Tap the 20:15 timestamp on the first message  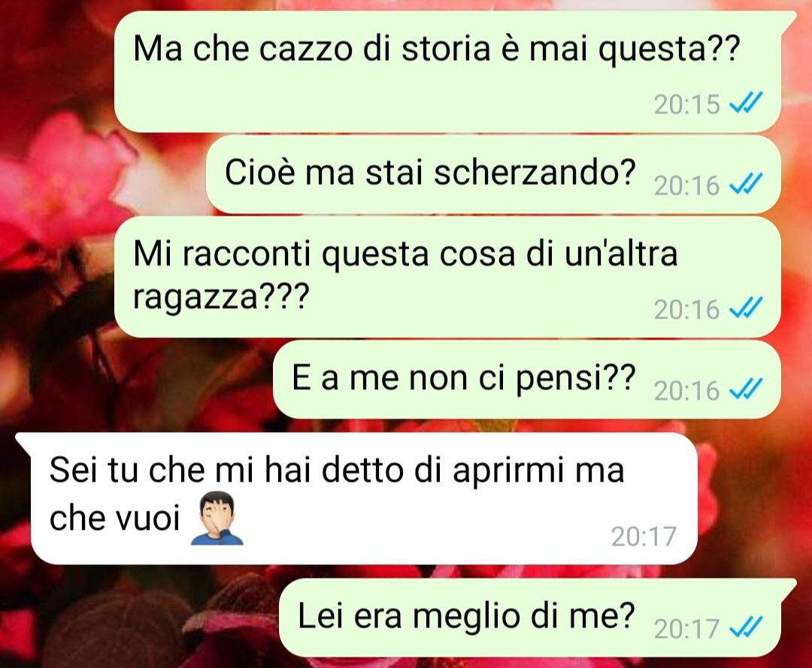point(686,104)
